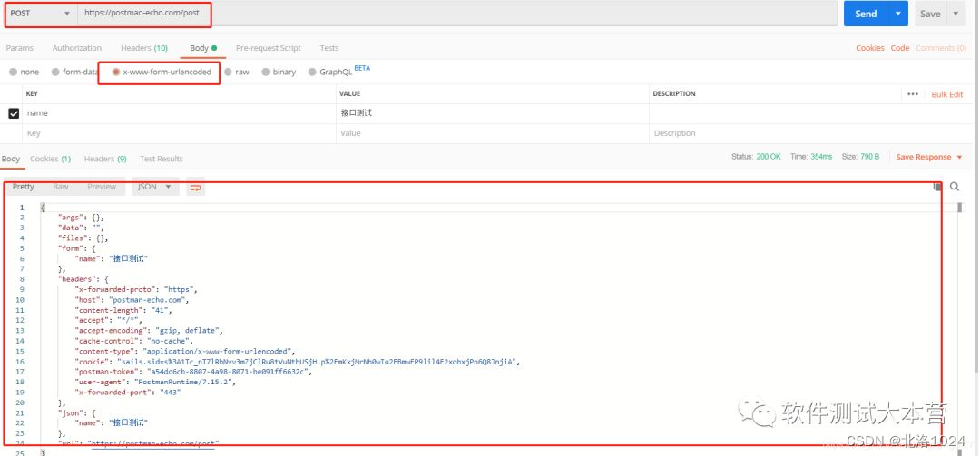The image size is (980, 456).
Task: Open the POST method dropdown
Action: coord(41,13)
